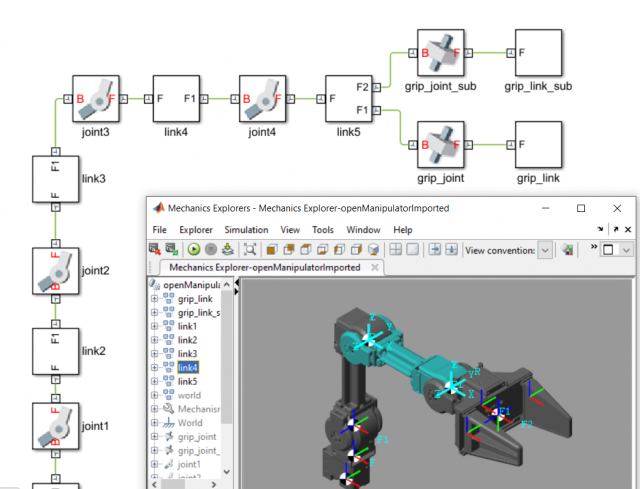This screenshot has width=640, height=489.
Task: Click the update diagram download-arrow icon
Action: (228, 249)
